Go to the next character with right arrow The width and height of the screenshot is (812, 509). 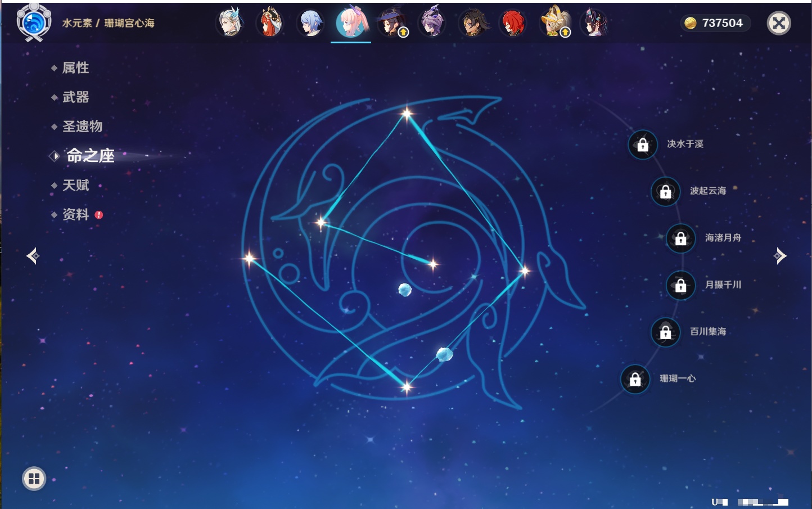(780, 256)
